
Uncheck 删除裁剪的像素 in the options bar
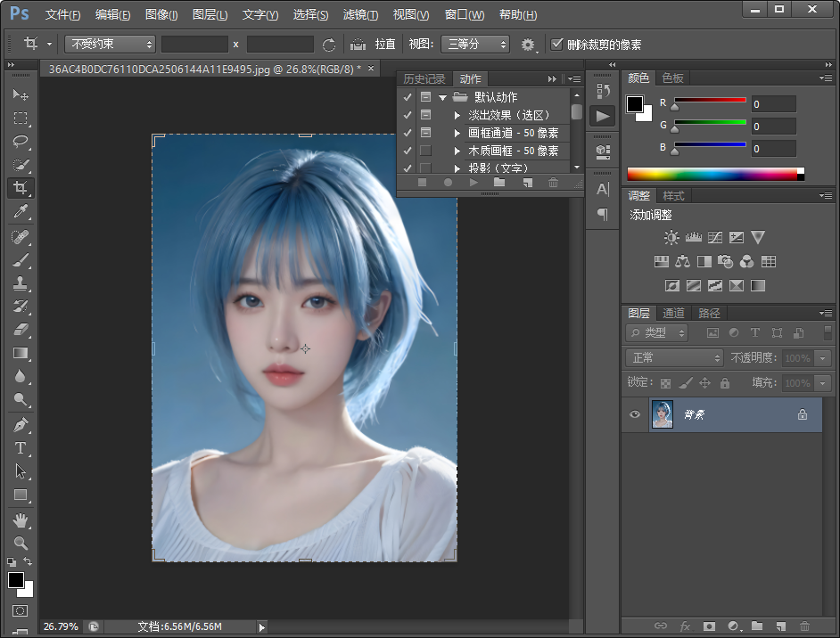click(x=557, y=43)
